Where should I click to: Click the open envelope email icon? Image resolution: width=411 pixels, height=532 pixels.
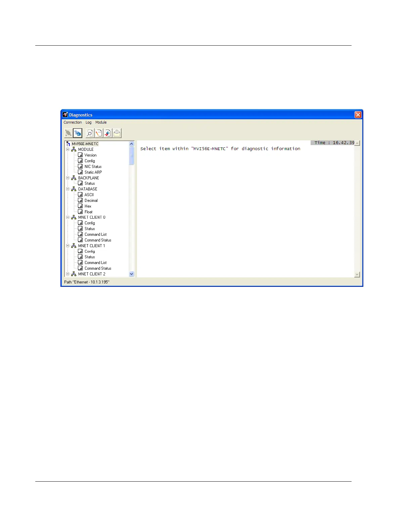coord(117,133)
